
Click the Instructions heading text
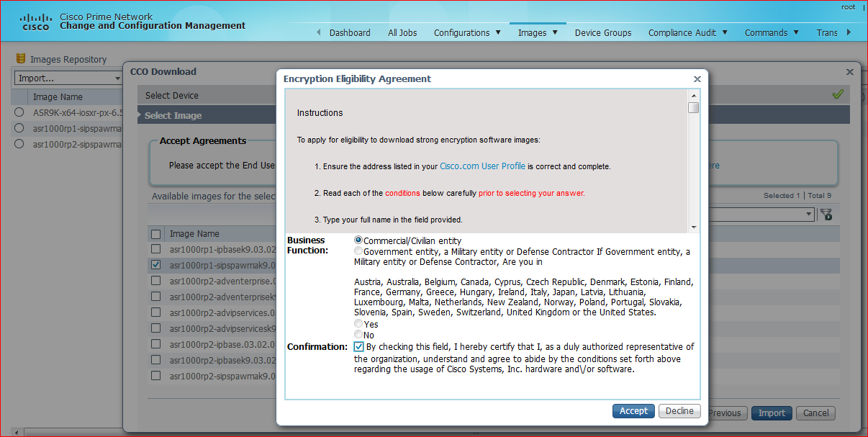pyautogui.click(x=320, y=113)
